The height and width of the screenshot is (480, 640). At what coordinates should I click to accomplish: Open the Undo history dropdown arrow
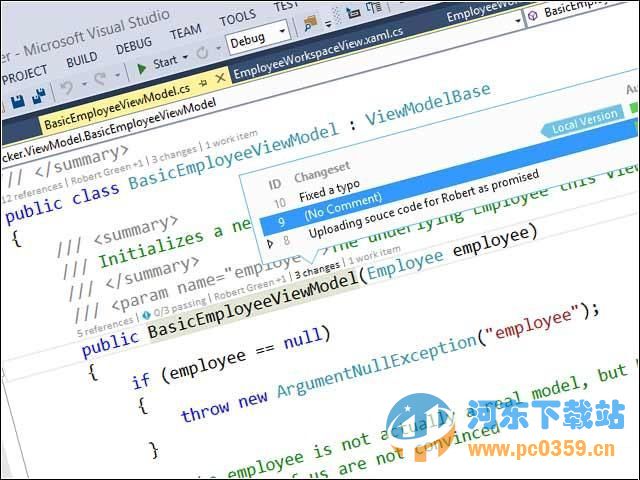(84, 84)
